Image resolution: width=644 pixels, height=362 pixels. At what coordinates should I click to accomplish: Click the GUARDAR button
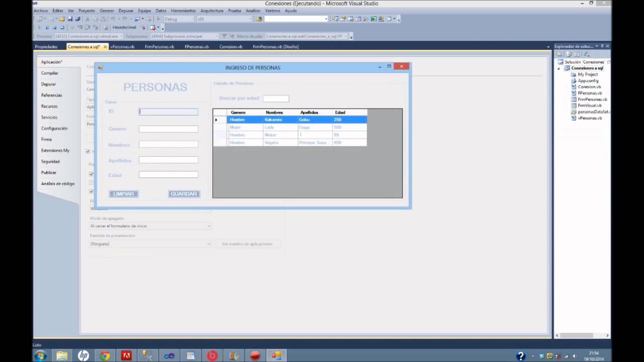click(184, 194)
